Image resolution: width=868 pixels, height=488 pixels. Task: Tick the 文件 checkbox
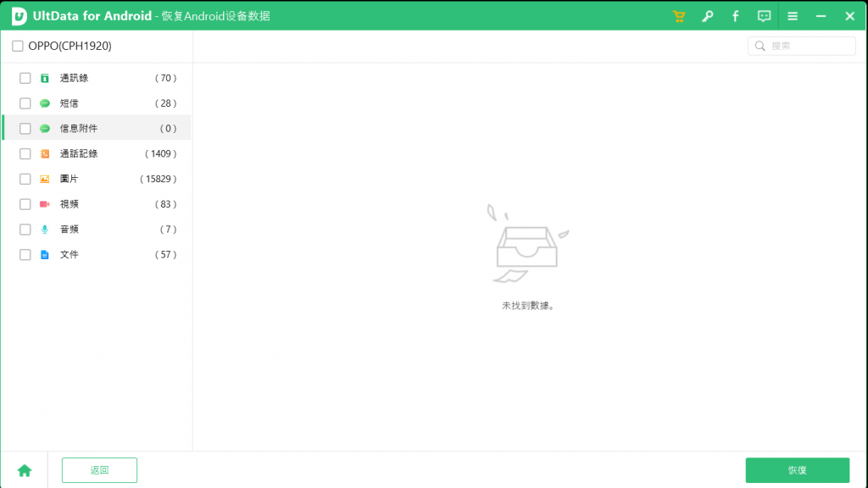pos(25,254)
